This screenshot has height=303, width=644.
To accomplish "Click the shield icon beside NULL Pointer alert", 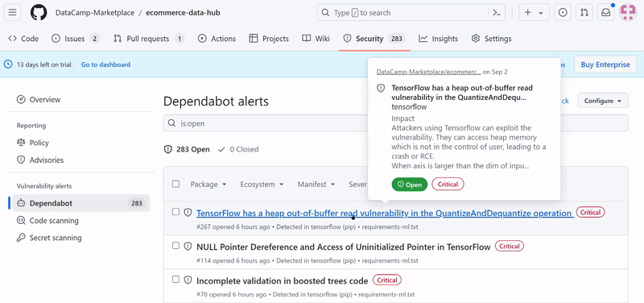I will [x=188, y=247].
